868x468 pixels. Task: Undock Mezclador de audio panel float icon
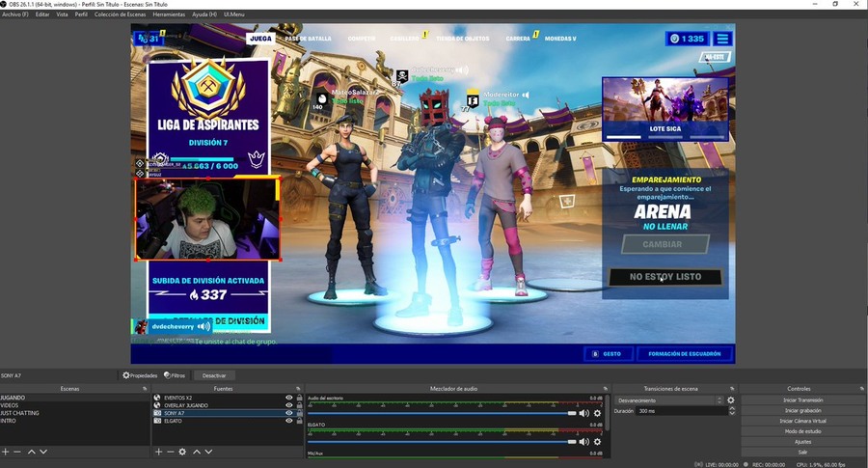605,389
